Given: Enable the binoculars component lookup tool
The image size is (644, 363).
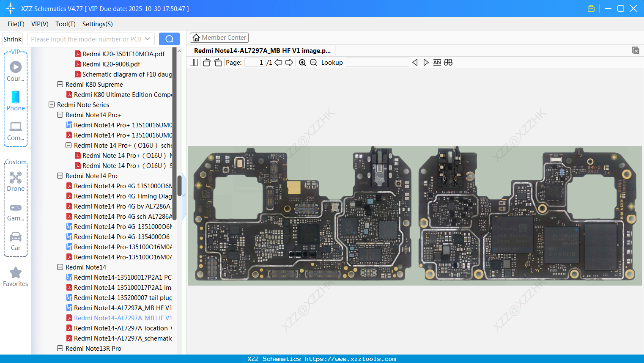Looking at the screenshot, I should click(448, 62).
